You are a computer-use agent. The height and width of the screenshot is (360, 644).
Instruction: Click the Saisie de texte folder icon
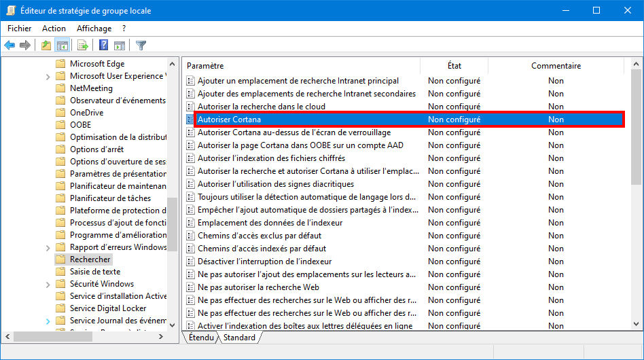(60, 272)
